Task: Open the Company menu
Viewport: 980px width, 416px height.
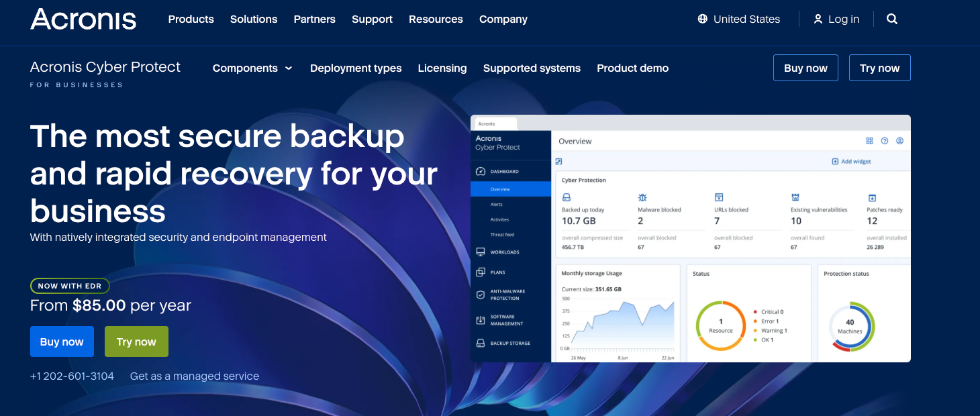Action: click(x=503, y=19)
